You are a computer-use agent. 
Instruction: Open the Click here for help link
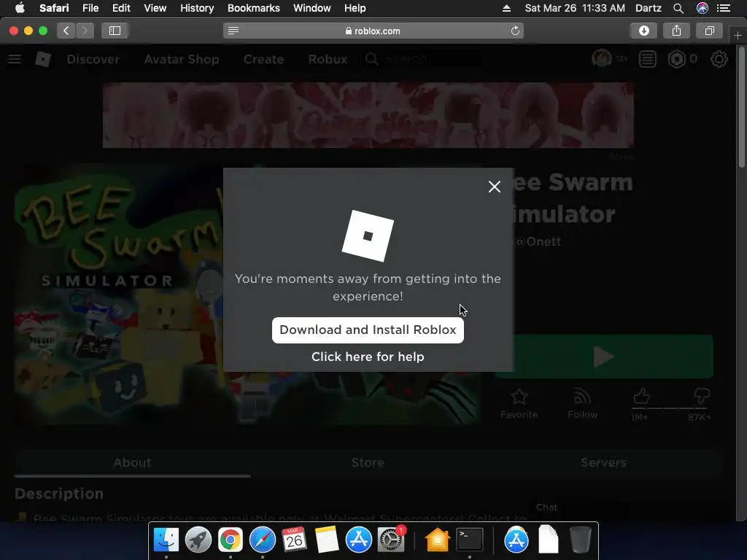[368, 357]
